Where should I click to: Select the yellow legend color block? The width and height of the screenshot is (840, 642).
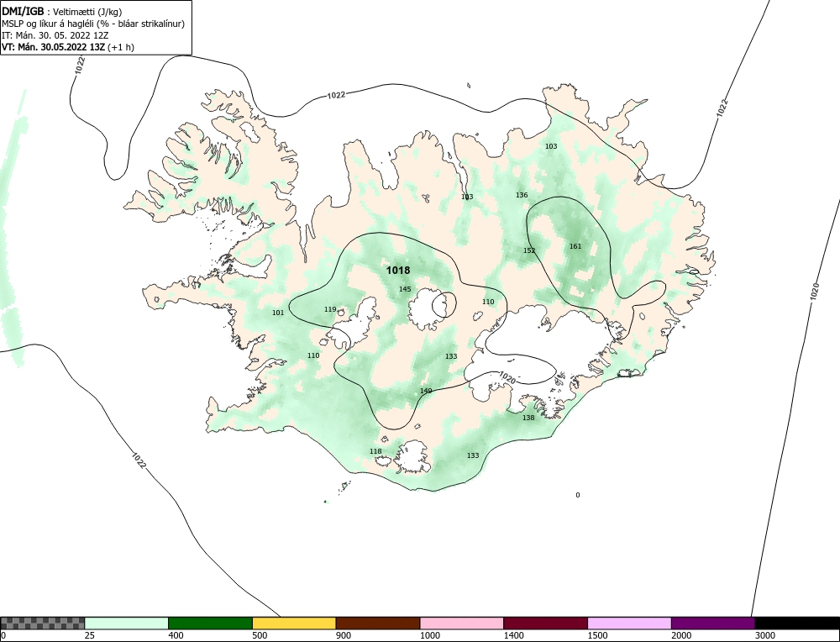[x=294, y=624]
